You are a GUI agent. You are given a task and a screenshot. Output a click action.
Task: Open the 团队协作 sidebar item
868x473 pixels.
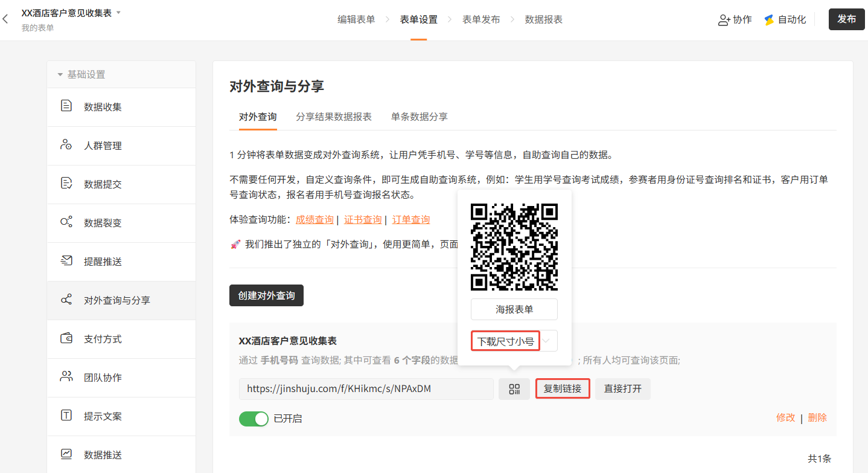coord(103,378)
